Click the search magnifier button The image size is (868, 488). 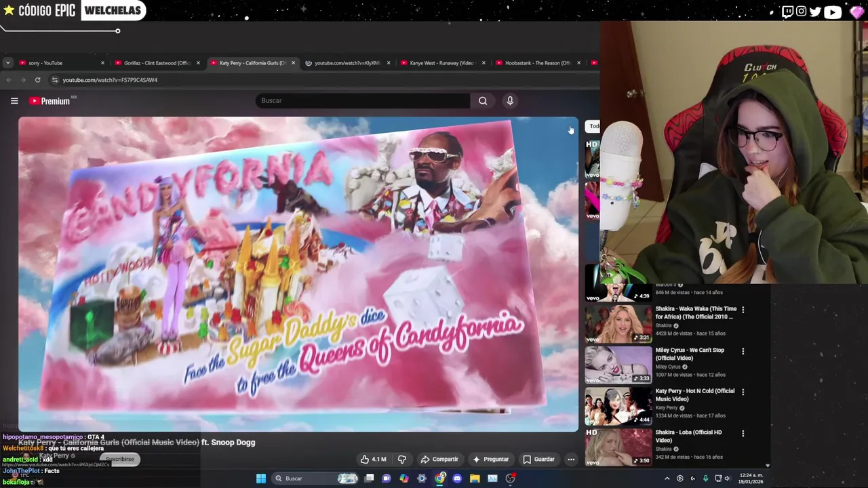(x=483, y=101)
